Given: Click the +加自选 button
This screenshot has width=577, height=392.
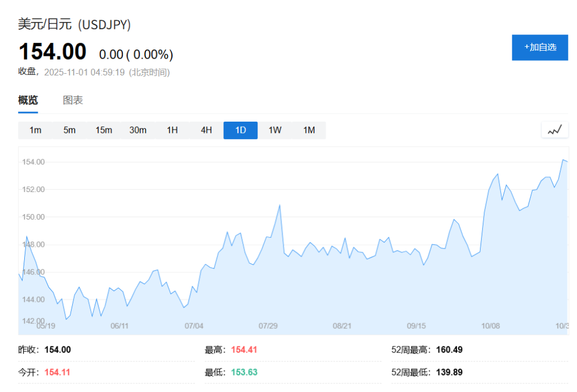Looking at the screenshot, I should coord(539,47).
